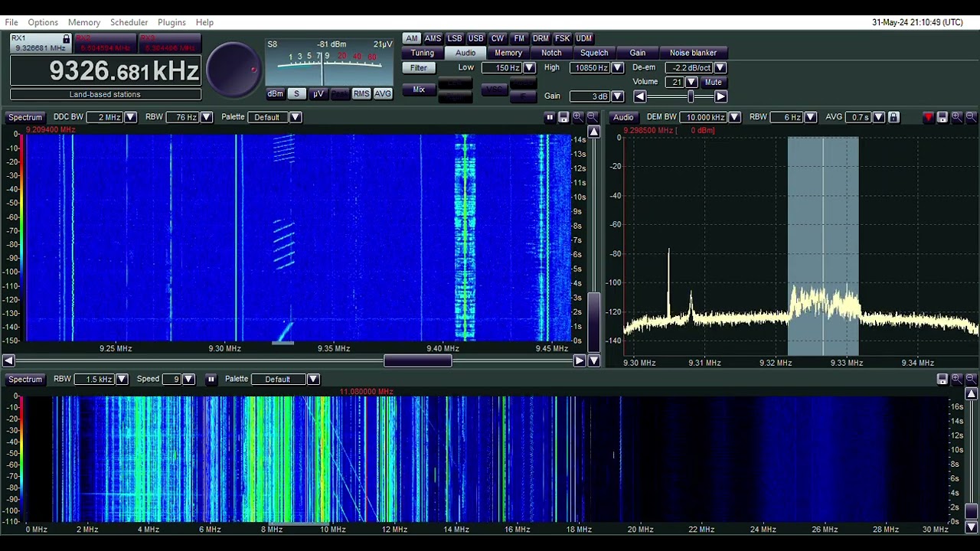Click the red record marker in audio panel
This screenshot has width=980, height=551.
pos(929,117)
